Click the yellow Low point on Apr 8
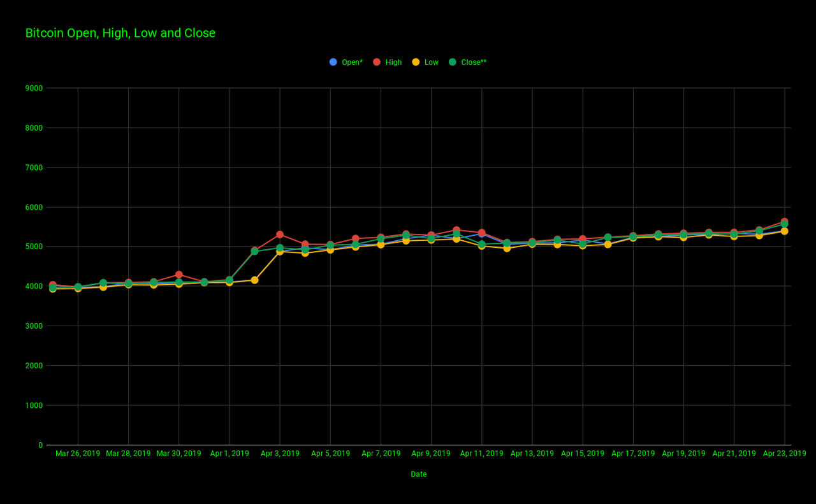 tap(406, 241)
